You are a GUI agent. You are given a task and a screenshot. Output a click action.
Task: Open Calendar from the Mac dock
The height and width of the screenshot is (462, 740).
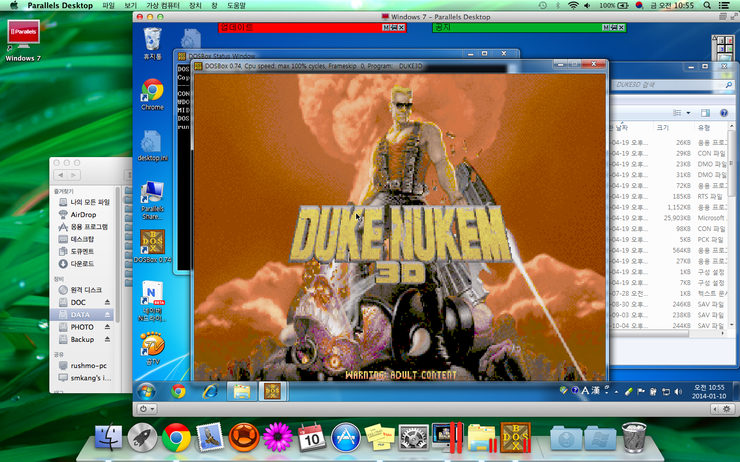coord(311,437)
